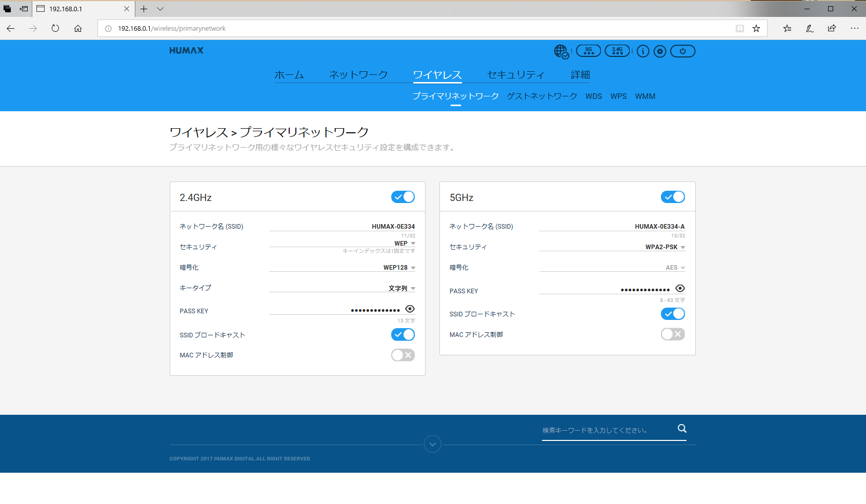866x504 pixels.
Task: Click the 5G wireless status icon
Action: 589,51
